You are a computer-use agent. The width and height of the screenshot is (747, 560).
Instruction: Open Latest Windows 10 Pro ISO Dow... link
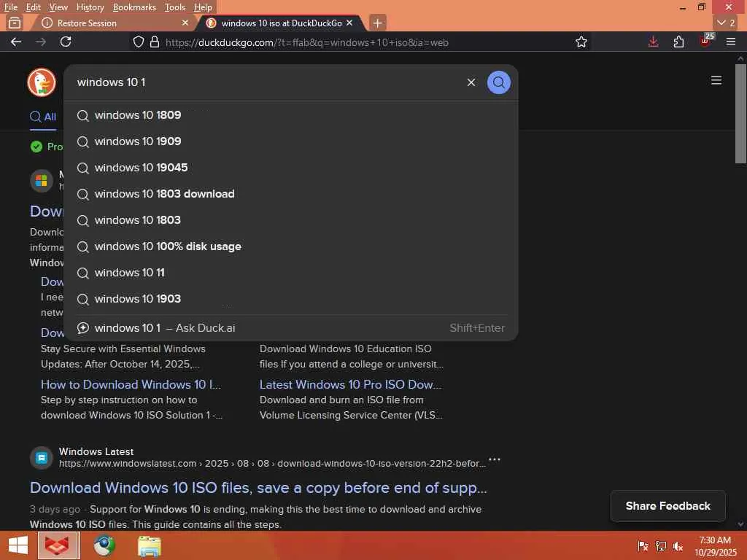(350, 384)
